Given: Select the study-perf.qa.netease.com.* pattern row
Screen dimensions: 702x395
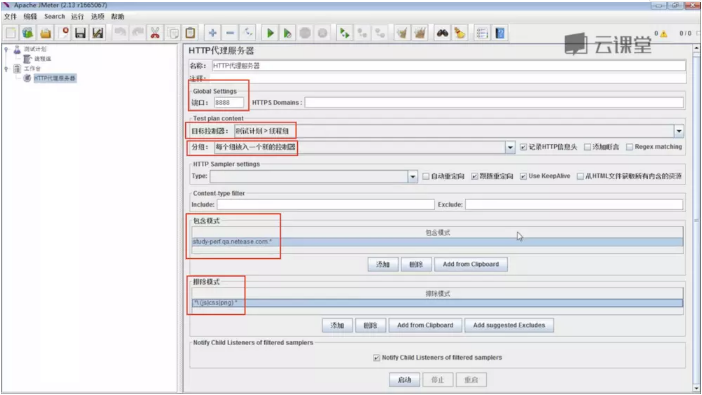Looking at the screenshot, I should 437,242.
